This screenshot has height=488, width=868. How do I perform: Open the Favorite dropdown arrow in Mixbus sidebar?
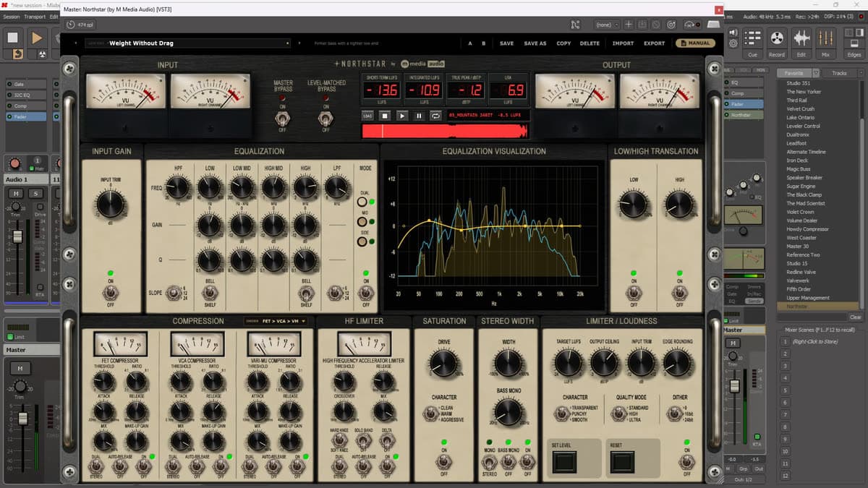816,73
